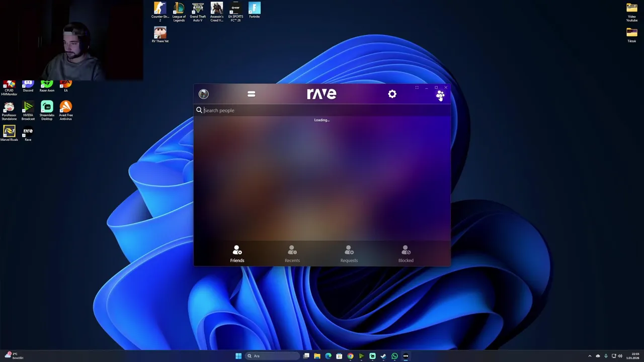Select the Discord desktop shortcut
The width and height of the screenshot is (644, 362).
[x=28, y=86]
